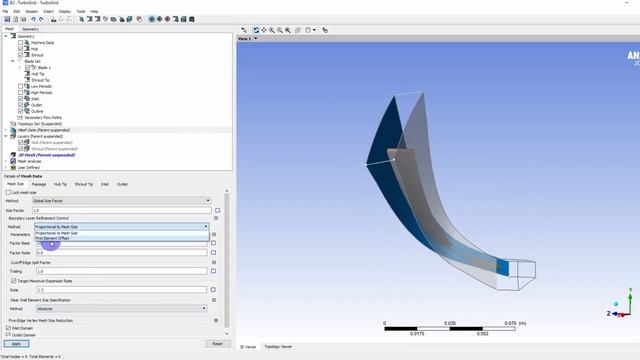The width and height of the screenshot is (640, 360).
Task: Open the Near Wall Method Absolute dropdown
Action: pyautogui.click(x=122, y=309)
